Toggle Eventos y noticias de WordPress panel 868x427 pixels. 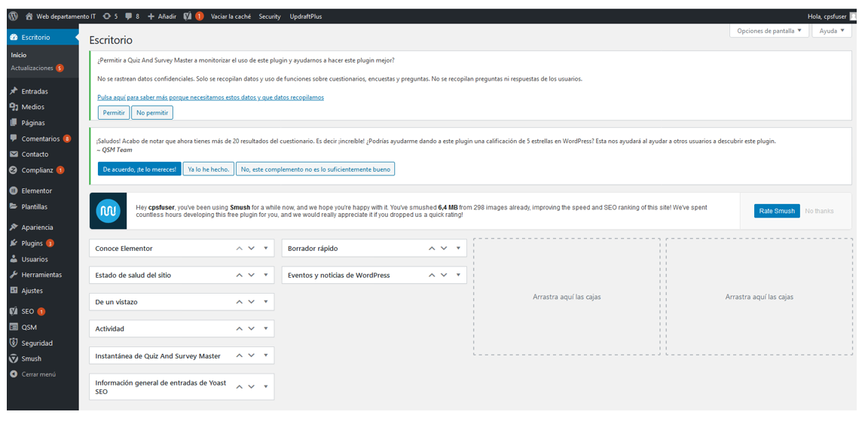pos(458,275)
